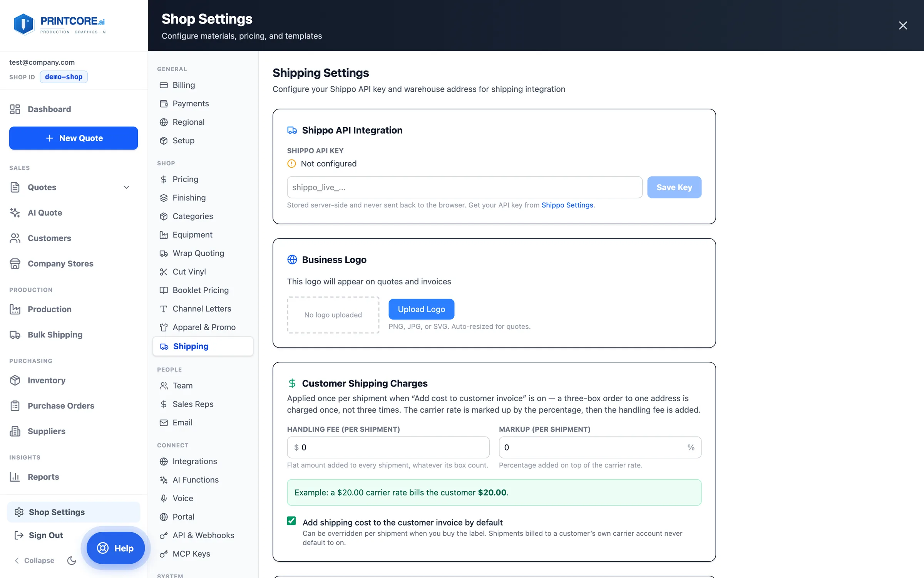The width and height of the screenshot is (924, 578).
Task: Click the Billing card icon
Action: click(x=164, y=85)
